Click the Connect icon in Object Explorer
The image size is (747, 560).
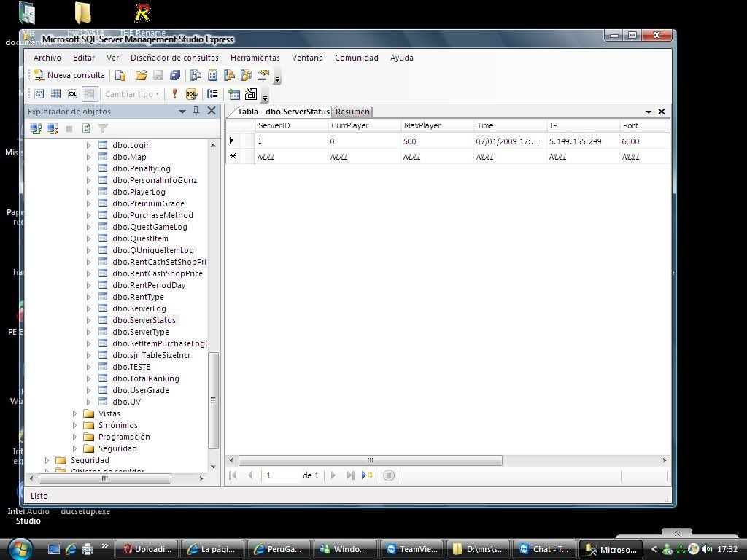tap(36, 128)
